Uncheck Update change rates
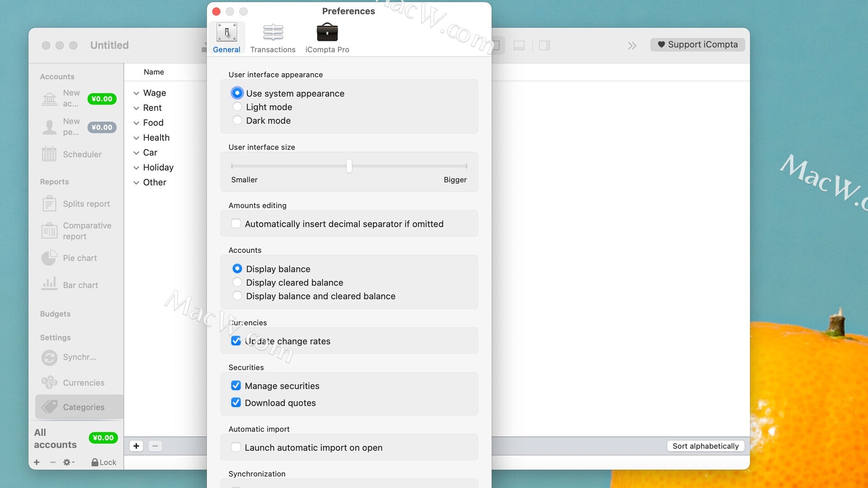 236,341
